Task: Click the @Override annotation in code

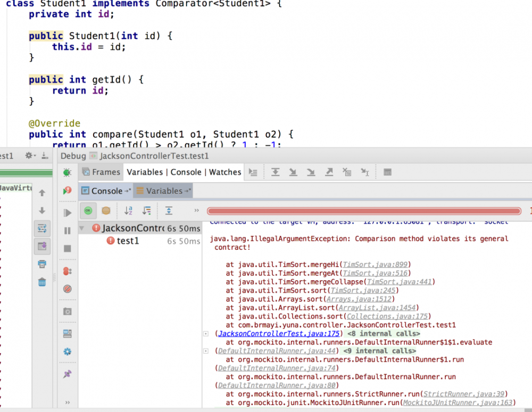Action: 55,123
